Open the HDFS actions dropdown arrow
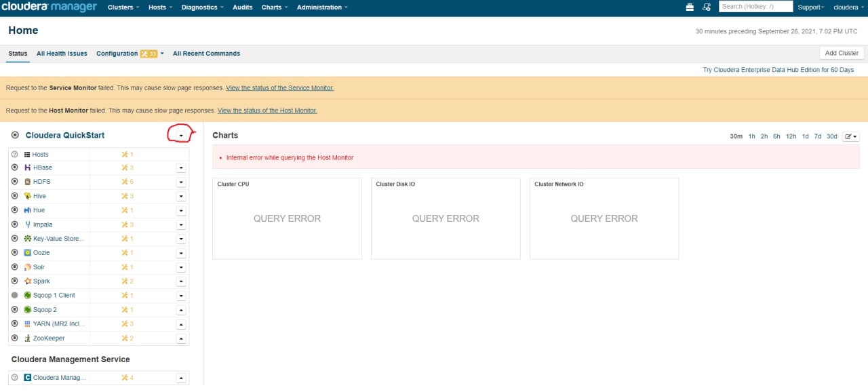The height and width of the screenshot is (392, 868). point(181,182)
